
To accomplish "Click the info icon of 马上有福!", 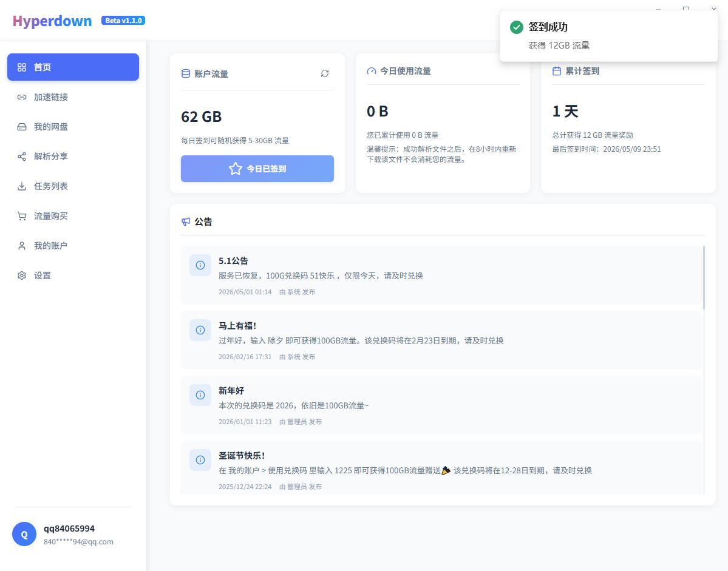I will pos(200,330).
